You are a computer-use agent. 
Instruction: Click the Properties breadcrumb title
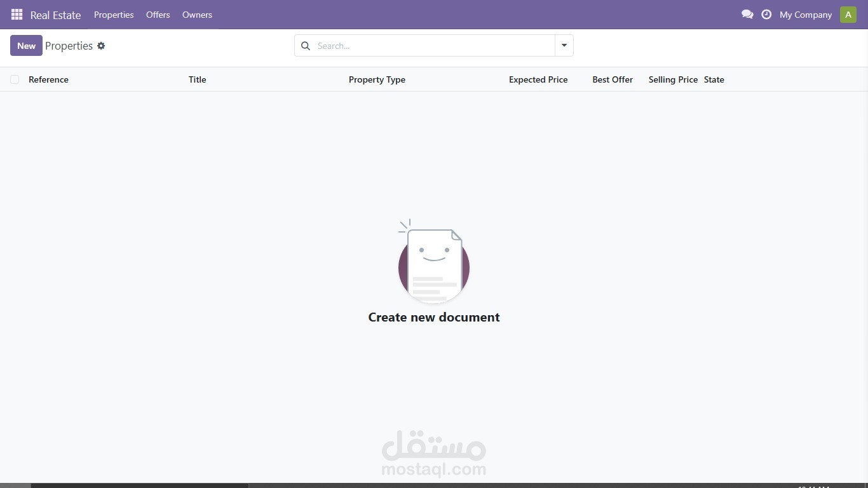coord(69,46)
